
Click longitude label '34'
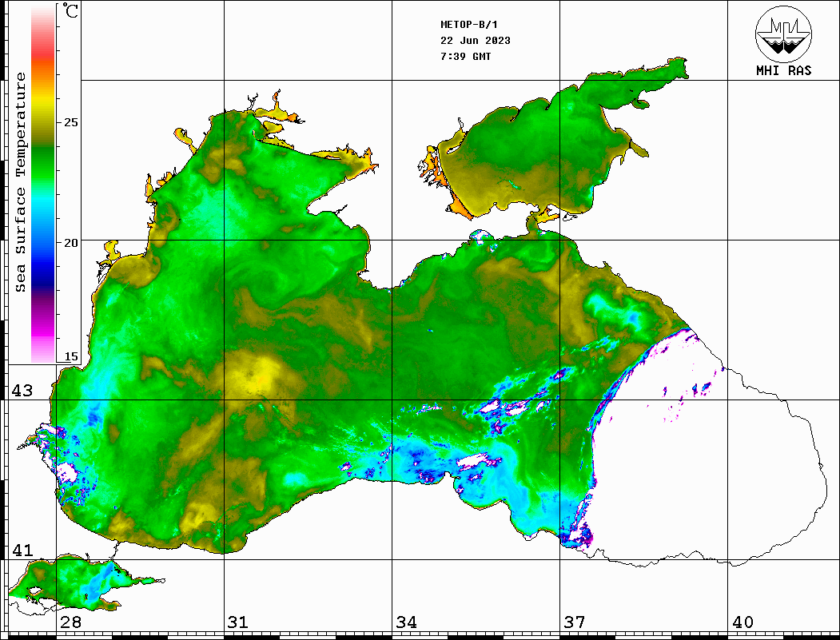pos(406,622)
